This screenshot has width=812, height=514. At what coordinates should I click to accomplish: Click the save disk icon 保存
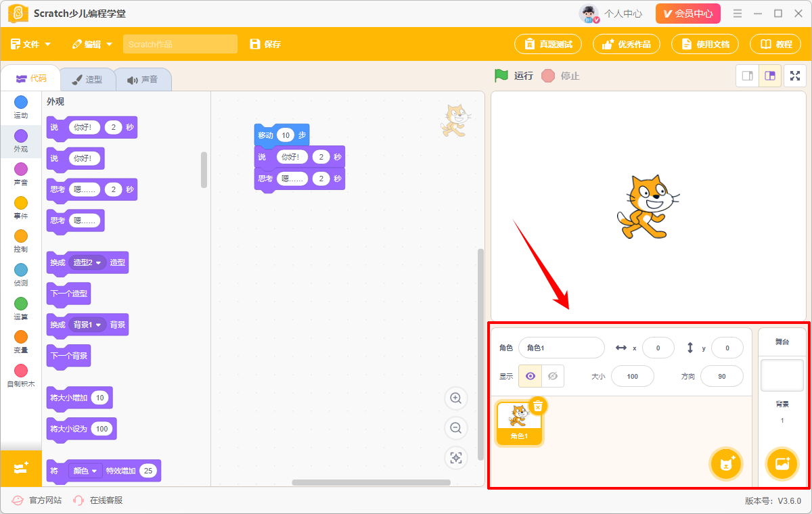point(265,45)
